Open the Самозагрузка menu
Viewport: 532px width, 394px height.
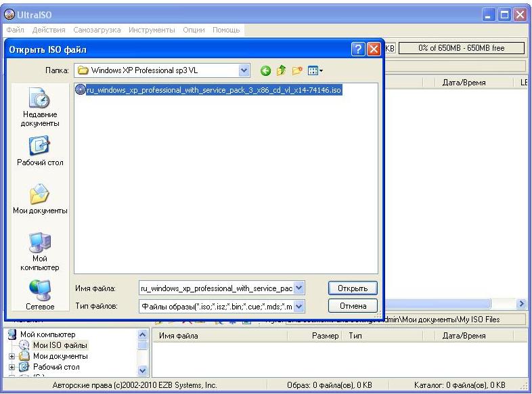(x=97, y=30)
